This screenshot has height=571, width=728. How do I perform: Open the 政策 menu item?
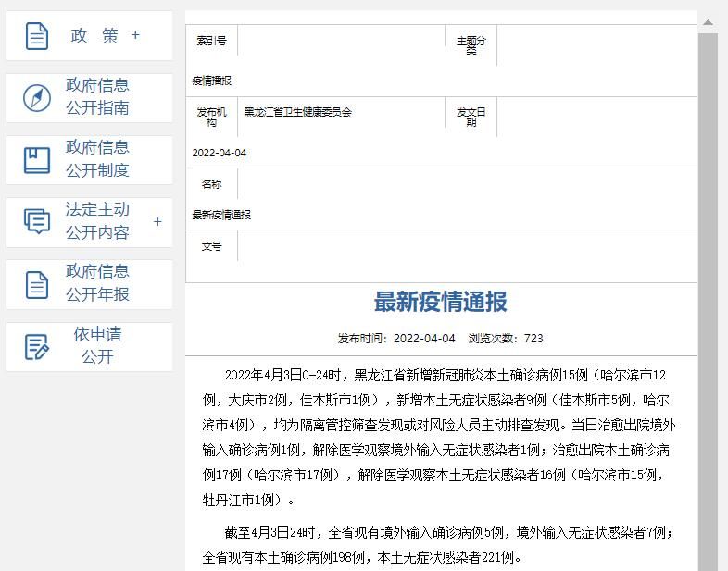[95, 36]
